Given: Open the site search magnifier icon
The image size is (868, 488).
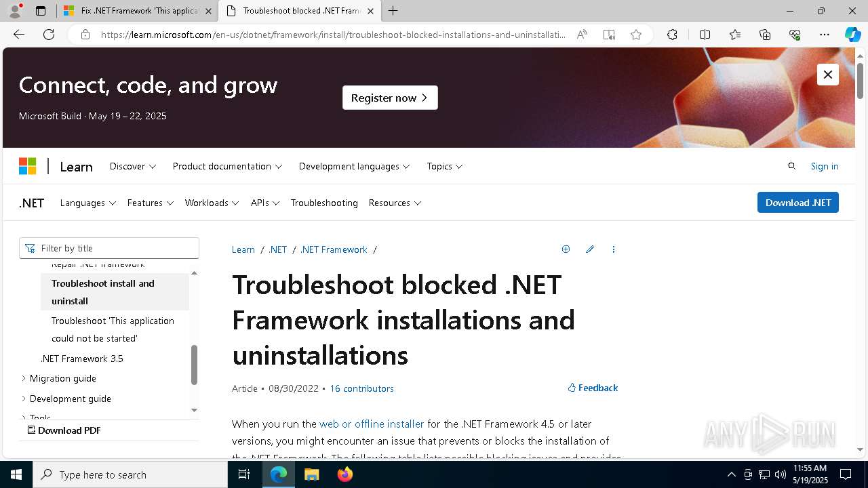Looking at the screenshot, I should coord(791,166).
